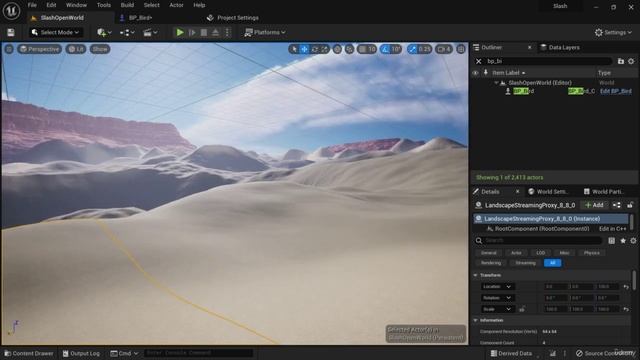Toggle scale snapping in viewport
This screenshot has height=360, width=640.
[412, 49]
